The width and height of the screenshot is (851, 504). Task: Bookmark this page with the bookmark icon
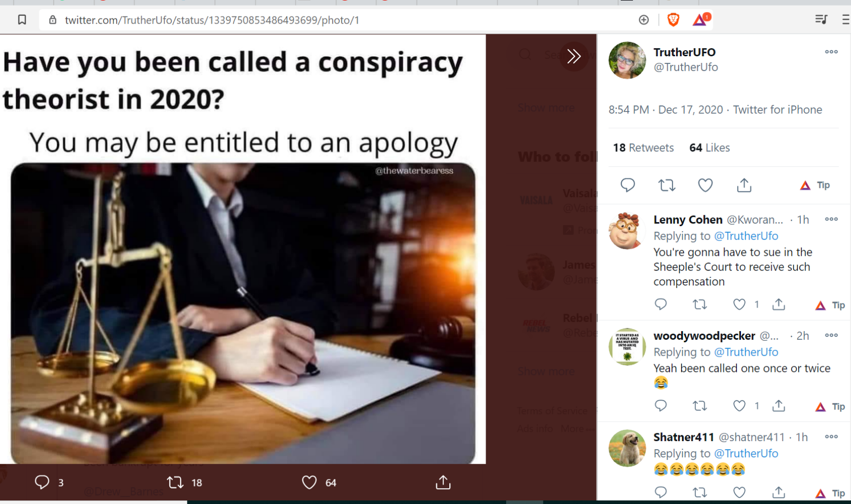(x=22, y=20)
